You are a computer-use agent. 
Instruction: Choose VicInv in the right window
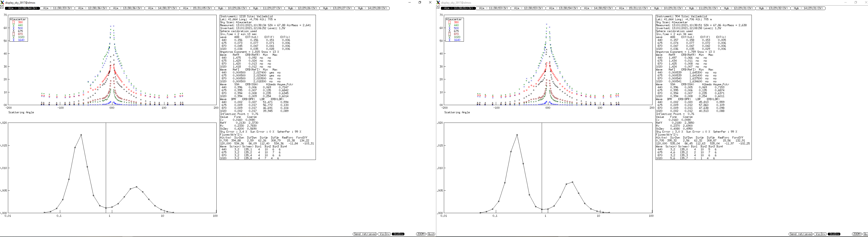tap(821, 234)
